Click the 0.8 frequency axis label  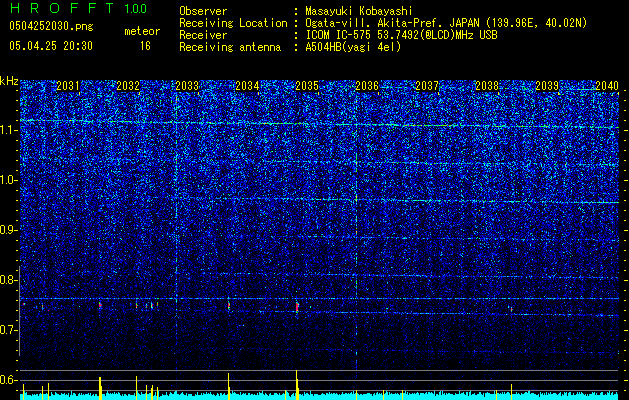tap(8, 280)
